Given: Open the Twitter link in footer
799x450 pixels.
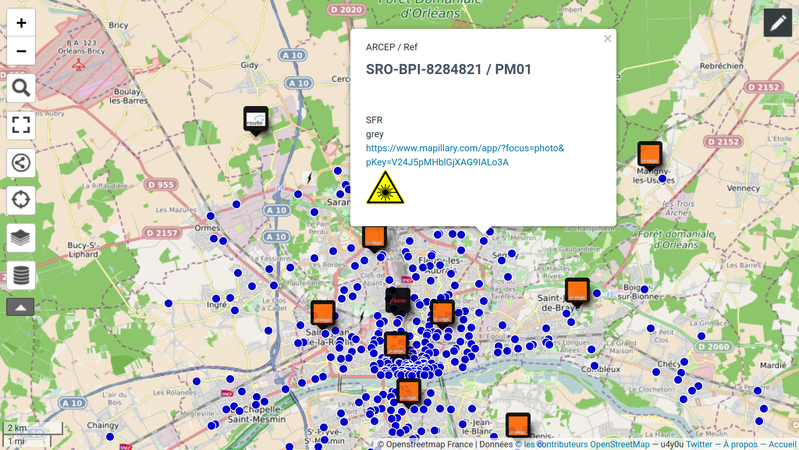Looking at the screenshot, I should point(699,444).
